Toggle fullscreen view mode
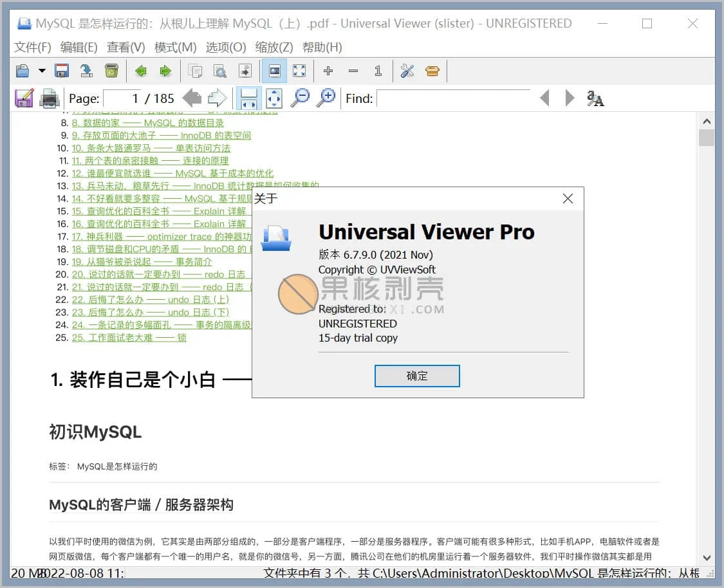Viewport: 724px width, 588px height. (x=299, y=71)
